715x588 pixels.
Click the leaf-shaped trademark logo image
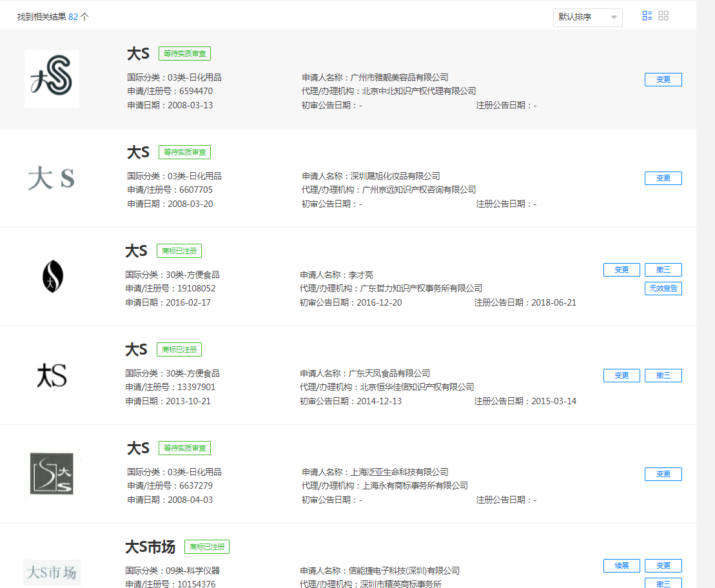coord(52,276)
